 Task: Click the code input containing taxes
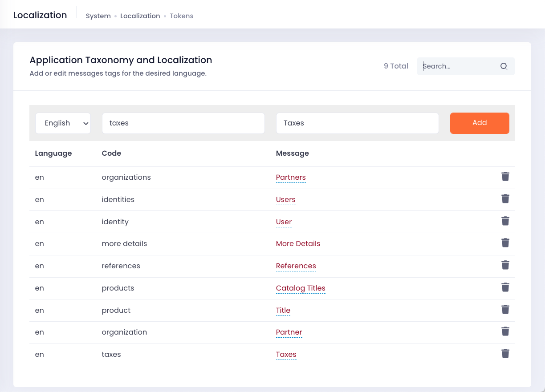coord(183,123)
